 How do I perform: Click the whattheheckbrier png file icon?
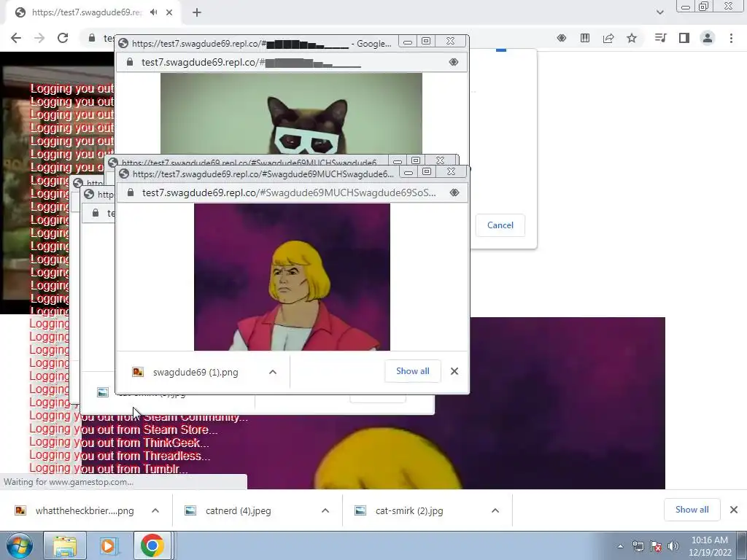[x=20, y=510]
